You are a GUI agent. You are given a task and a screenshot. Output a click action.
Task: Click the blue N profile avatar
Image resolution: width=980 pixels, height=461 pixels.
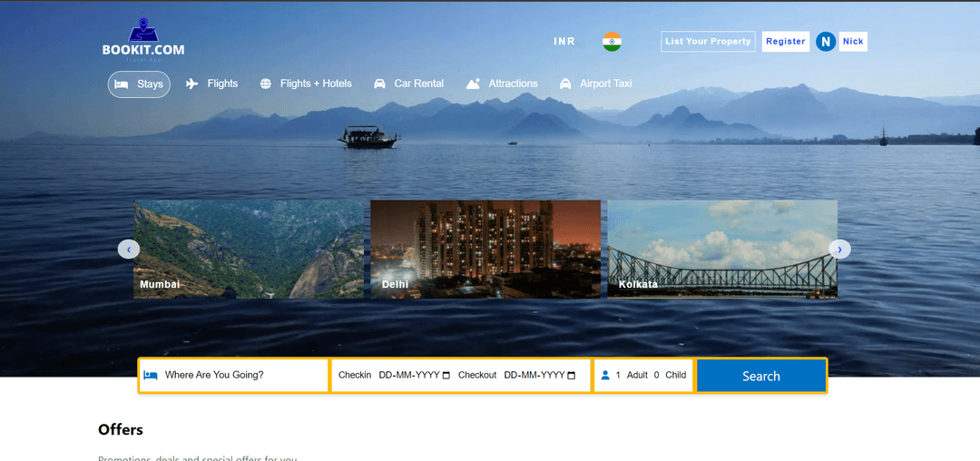point(825,42)
